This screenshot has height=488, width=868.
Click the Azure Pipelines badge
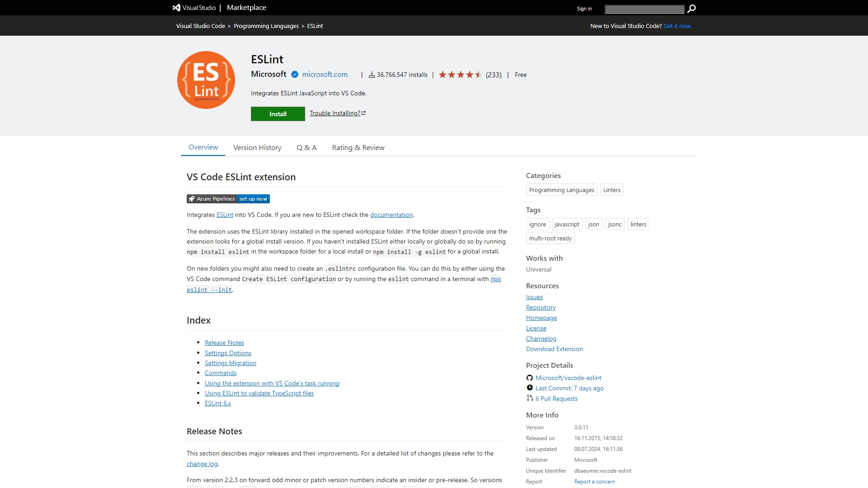coord(228,199)
